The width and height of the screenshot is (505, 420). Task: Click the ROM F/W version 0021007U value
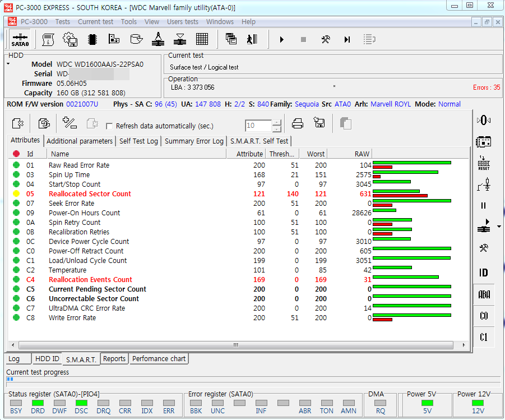pyautogui.click(x=82, y=104)
